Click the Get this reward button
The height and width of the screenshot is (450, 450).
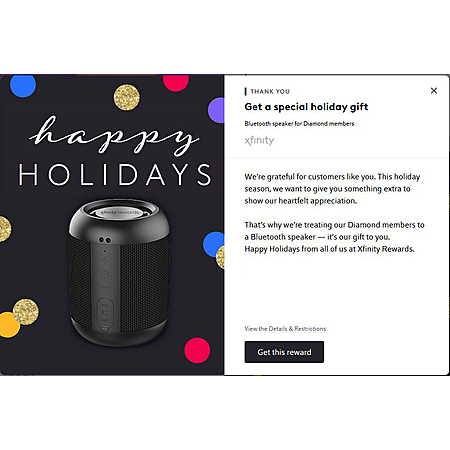click(284, 352)
